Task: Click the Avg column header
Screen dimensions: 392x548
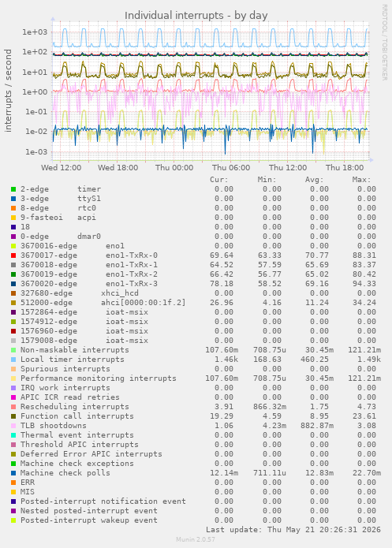Action: [x=314, y=180]
